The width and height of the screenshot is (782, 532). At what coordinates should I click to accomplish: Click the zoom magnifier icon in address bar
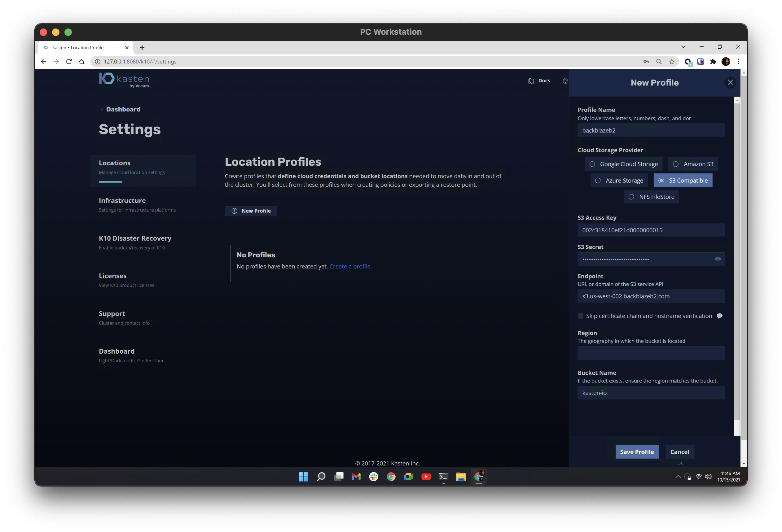[659, 62]
